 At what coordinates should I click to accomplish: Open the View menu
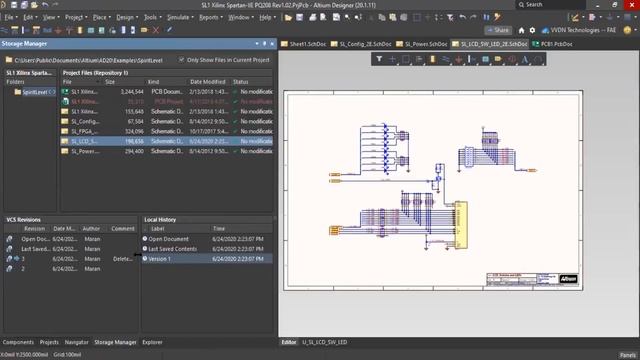click(51, 18)
